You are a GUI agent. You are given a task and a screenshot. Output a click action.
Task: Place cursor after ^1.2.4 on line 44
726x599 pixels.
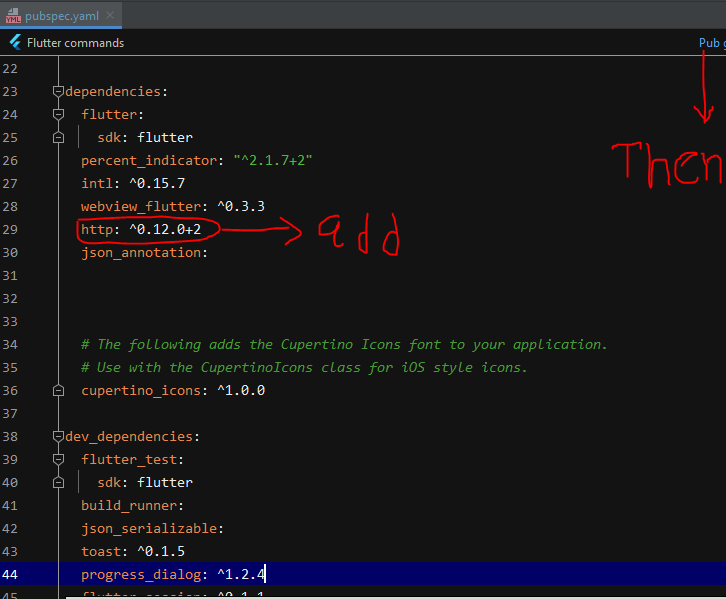click(x=265, y=574)
